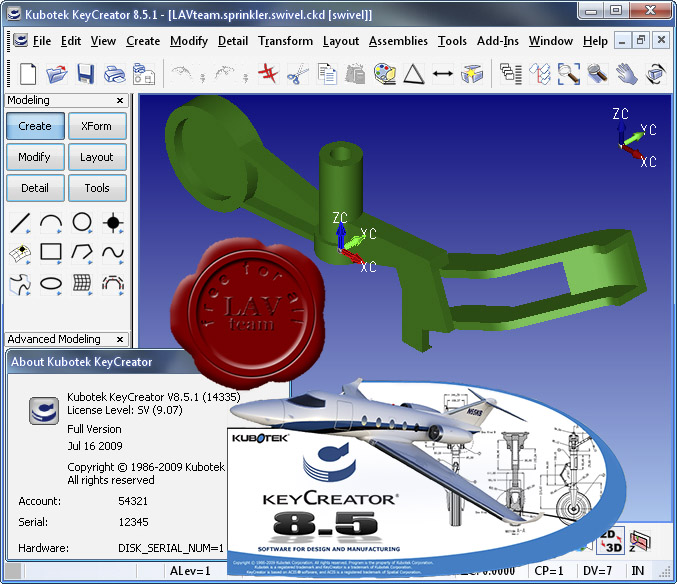Save using the floppy disk icon
The width and height of the screenshot is (677, 584).
pos(85,74)
